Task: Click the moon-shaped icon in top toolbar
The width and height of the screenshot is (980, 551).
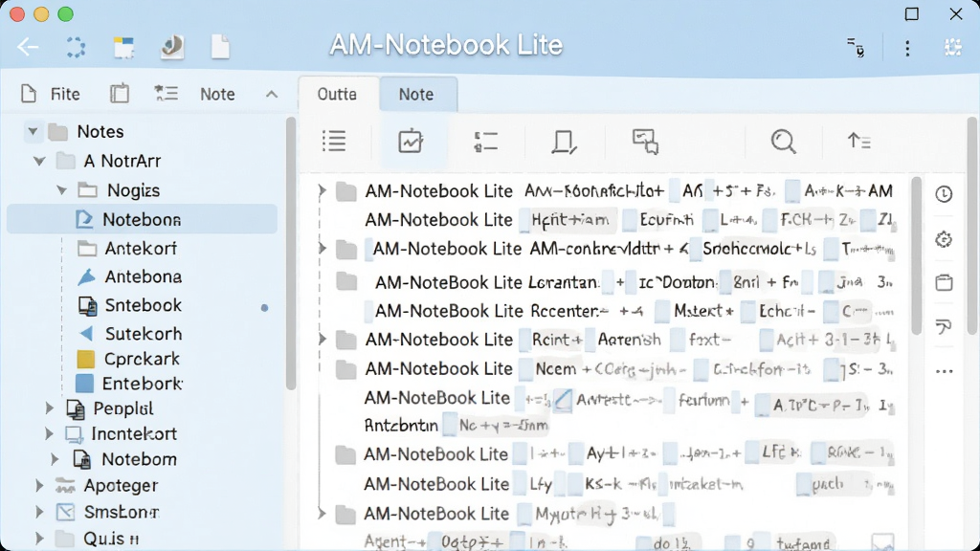Action: click(172, 48)
